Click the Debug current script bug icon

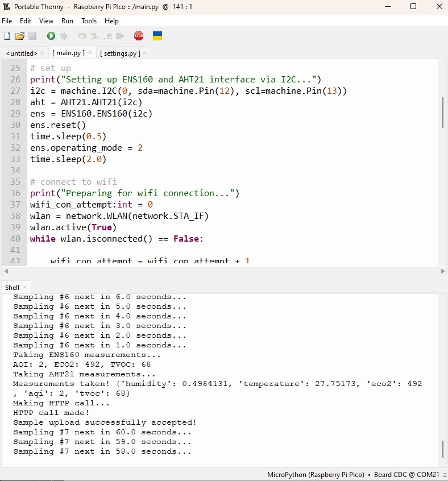pos(64,36)
